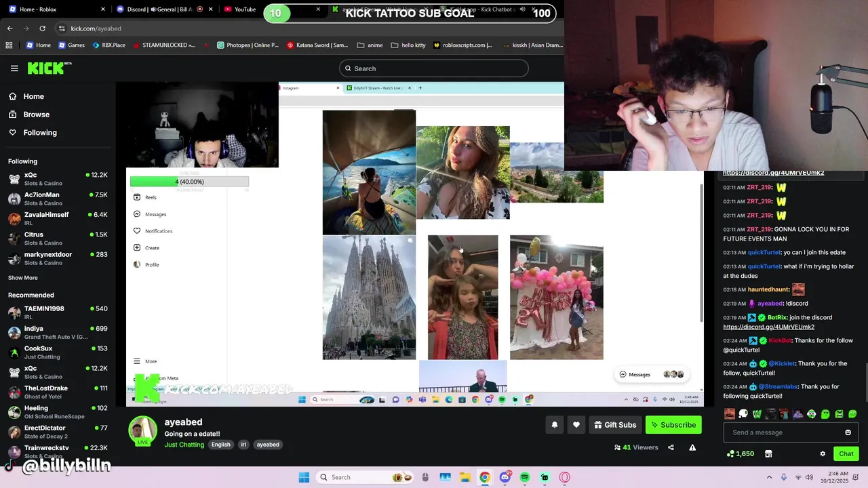Open Chrome from the Windows taskbar

(485, 477)
